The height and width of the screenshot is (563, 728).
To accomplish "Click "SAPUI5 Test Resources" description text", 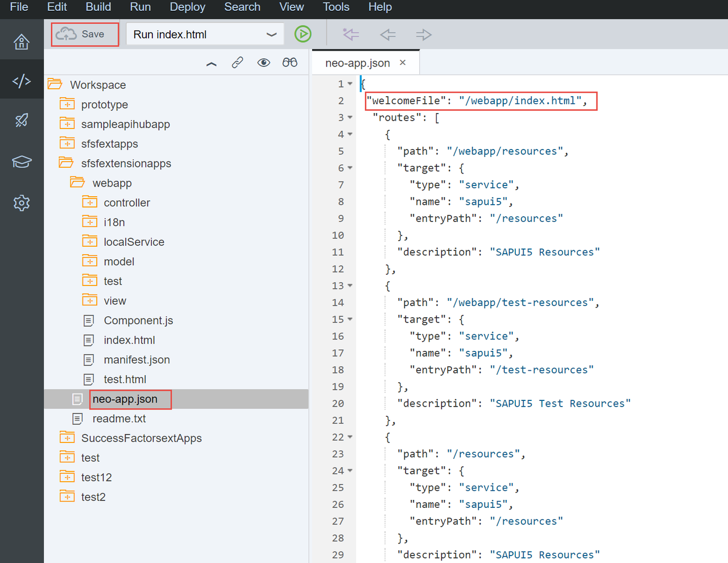I will click(560, 403).
